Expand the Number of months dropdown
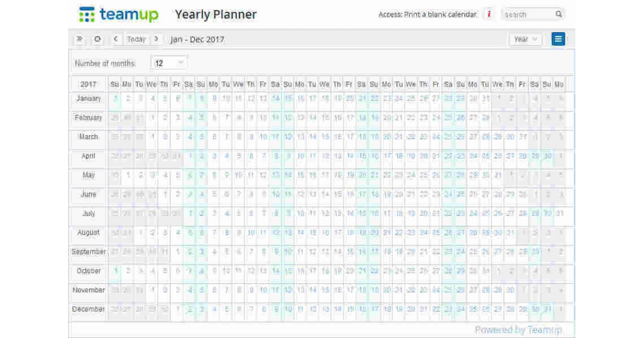Viewport: 644px width, 338px height. (x=169, y=63)
